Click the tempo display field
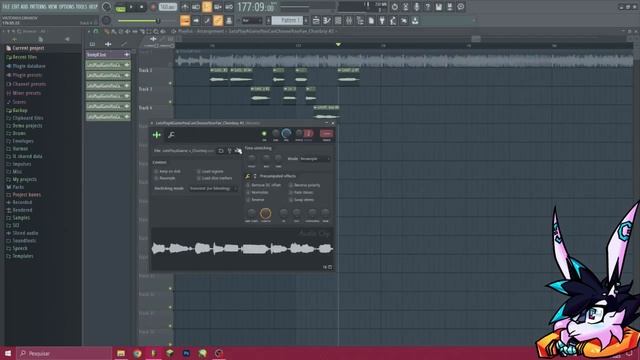This screenshot has width=640, height=360. [168, 7]
